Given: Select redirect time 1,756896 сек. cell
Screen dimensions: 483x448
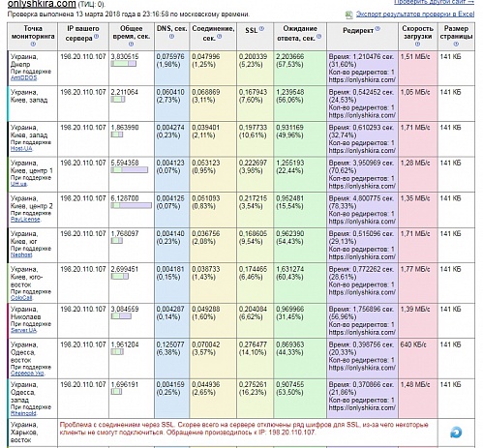Looking at the screenshot, I should pos(362,320).
